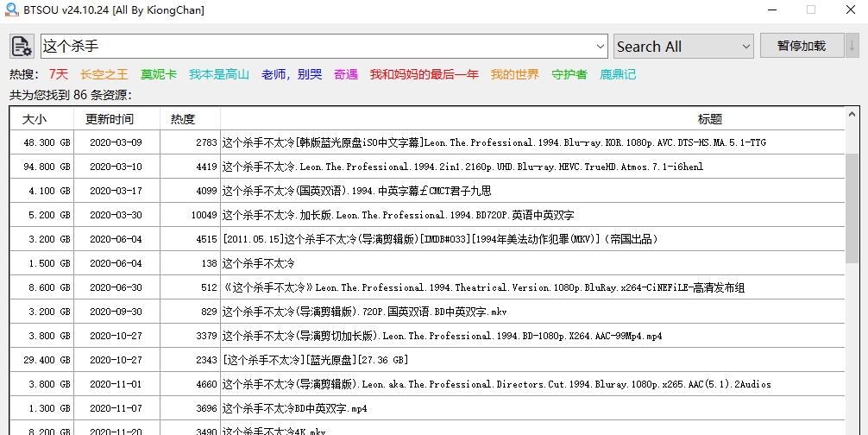Sort results by 大小 column header
The width and height of the screenshot is (868, 435).
pyautogui.click(x=35, y=119)
